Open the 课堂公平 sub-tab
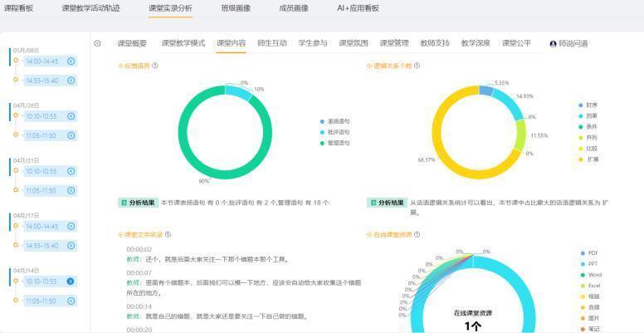 pos(517,43)
